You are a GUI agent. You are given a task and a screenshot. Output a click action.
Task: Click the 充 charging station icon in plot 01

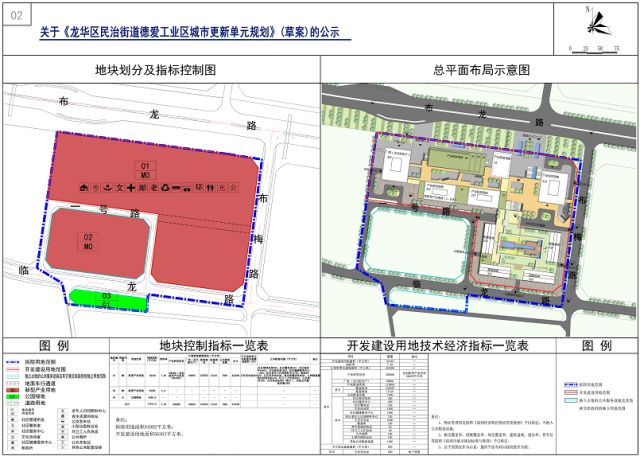point(222,188)
